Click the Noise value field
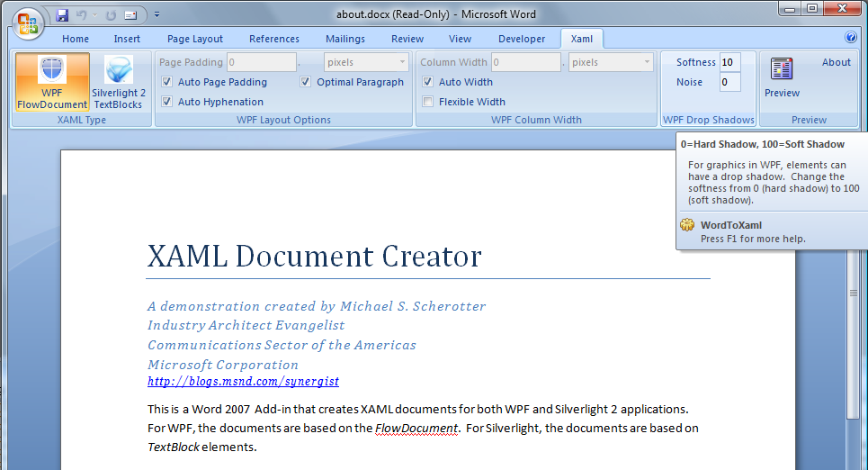The height and width of the screenshot is (470, 868). pyautogui.click(x=729, y=82)
